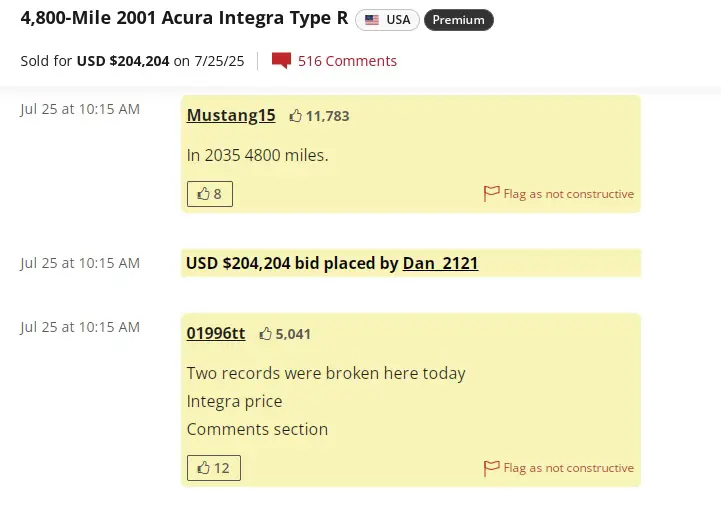Select the USA country badge
Viewport: 721px width, 515px height.
pos(387,20)
